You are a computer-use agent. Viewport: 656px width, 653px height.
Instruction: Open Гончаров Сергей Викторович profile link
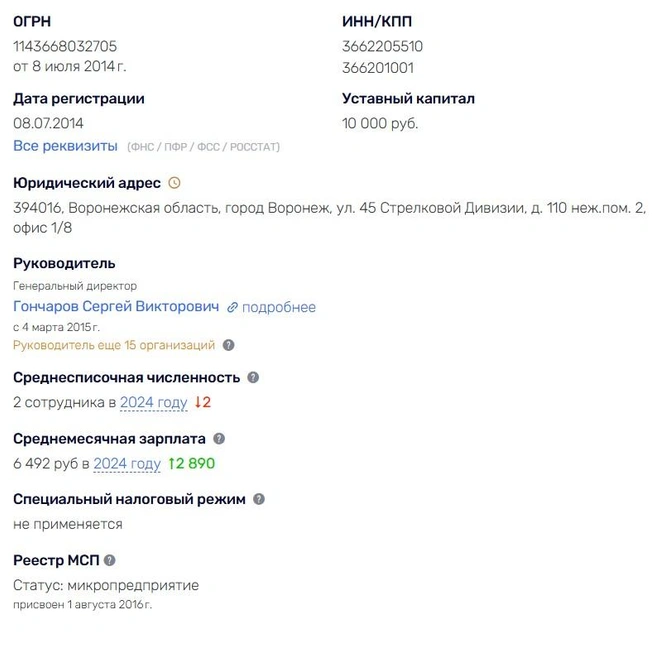[x=116, y=307]
